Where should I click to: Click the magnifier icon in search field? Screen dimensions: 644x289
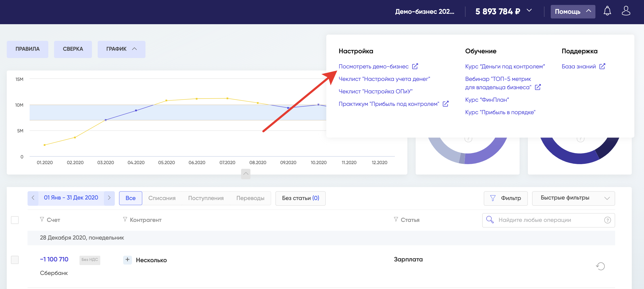490,220
